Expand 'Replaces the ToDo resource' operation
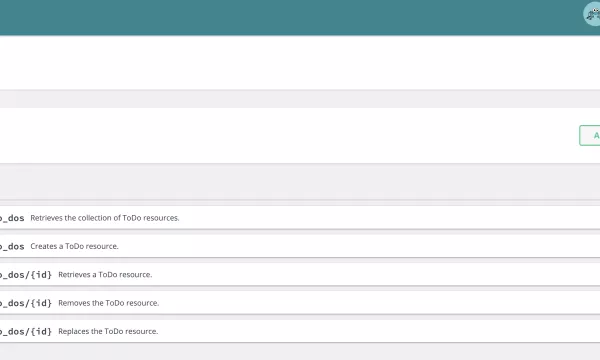This screenshot has width=600, height=360. [x=300, y=331]
